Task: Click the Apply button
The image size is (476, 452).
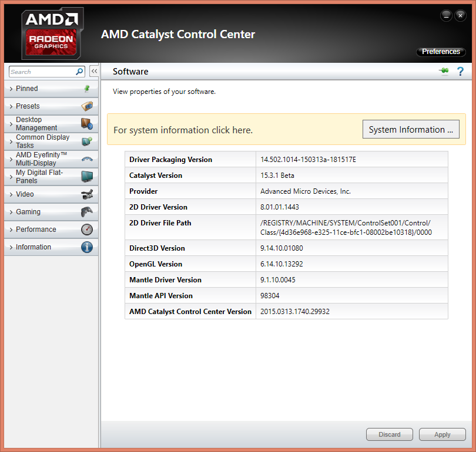Action: (x=443, y=434)
